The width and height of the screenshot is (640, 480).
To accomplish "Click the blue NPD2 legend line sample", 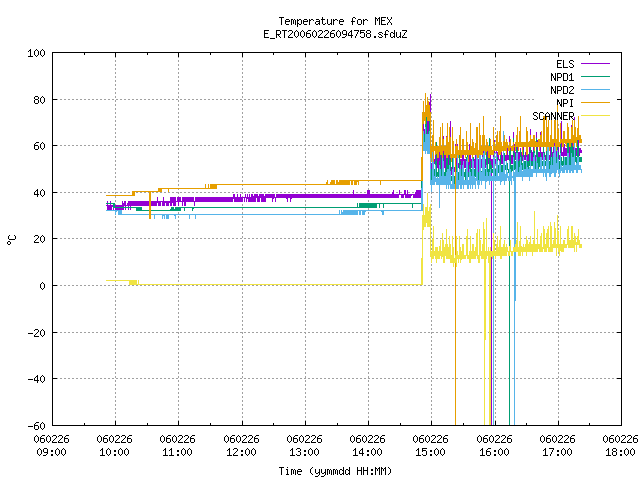I will [595, 90].
